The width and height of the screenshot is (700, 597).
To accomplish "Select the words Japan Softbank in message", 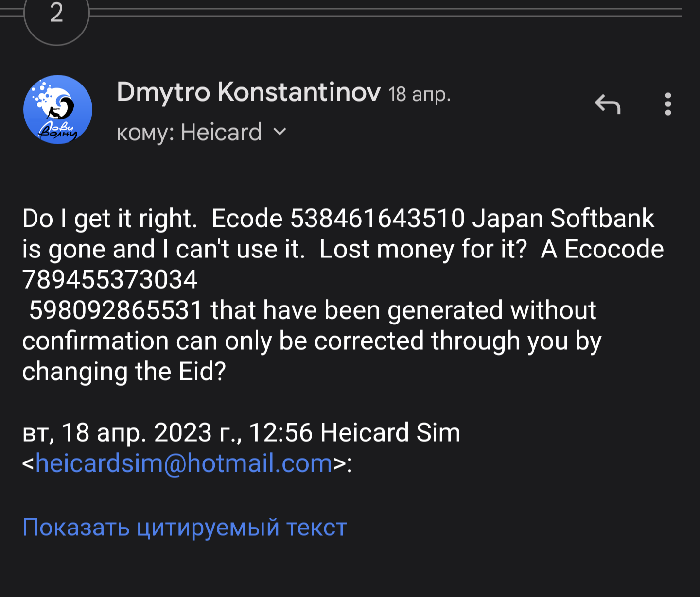I will pyautogui.click(x=563, y=218).
